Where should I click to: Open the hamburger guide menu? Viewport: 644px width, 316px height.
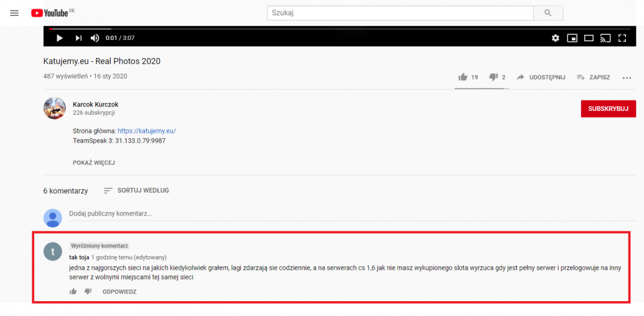(x=14, y=13)
